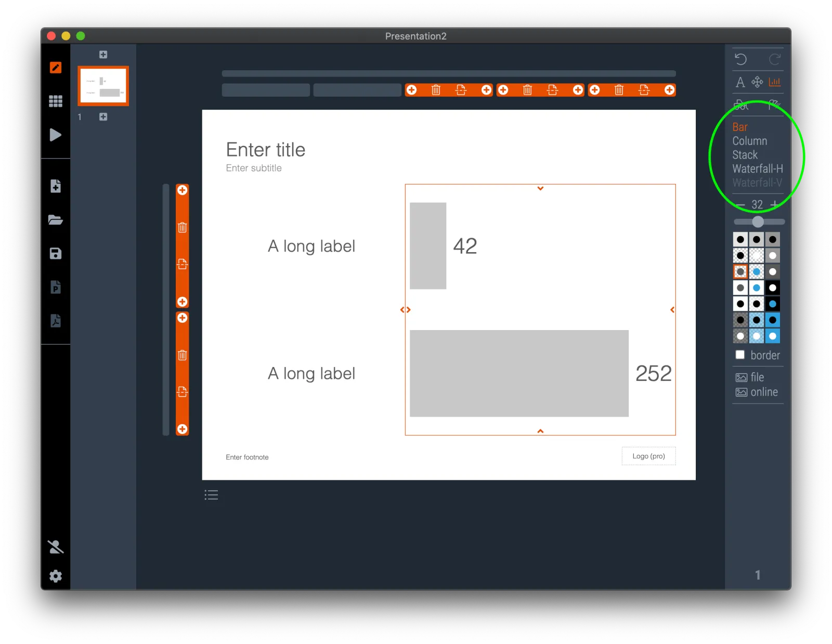The height and width of the screenshot is (644, 832).
Task: Delete the third column with its trash icon
Action: [x=619, y=90]
